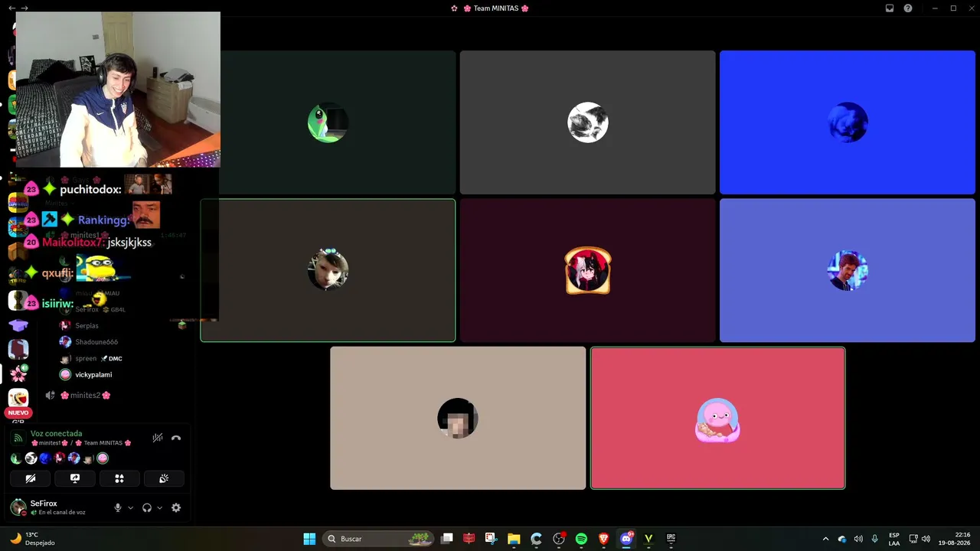This screenshot has width=980, height=551.
Task: Open Snipping Tool from the taskbar
Action: pyautogui.click(x=492, y=539)
